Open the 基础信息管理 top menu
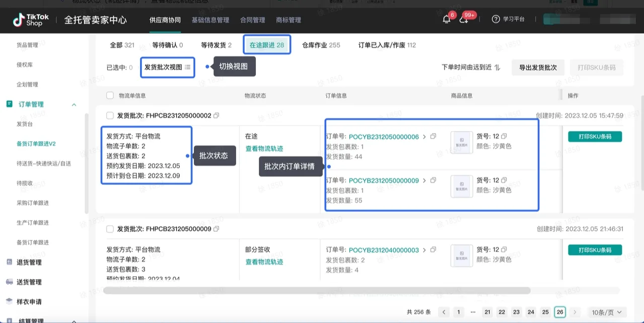The image size is (644, 323). pyautogui.click(x=210, y=20)
